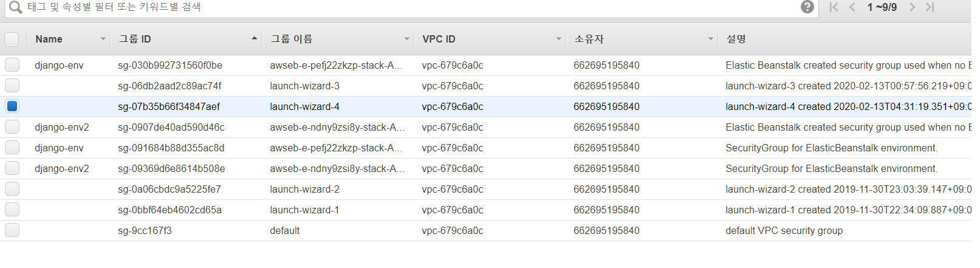980x268 pixels.
Task: Toggle the select-all checkbox in header
Action: coord(12,40)
